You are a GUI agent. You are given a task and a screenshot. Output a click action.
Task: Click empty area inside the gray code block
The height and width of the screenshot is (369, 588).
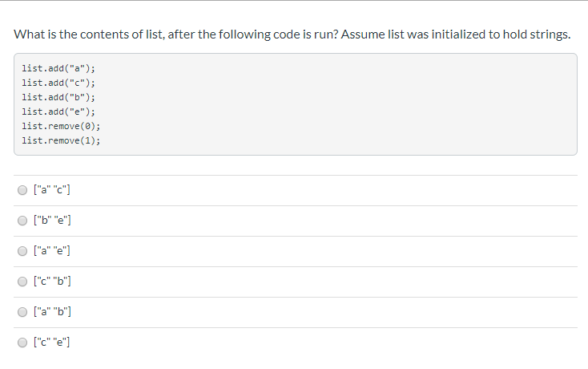point(337,104)
